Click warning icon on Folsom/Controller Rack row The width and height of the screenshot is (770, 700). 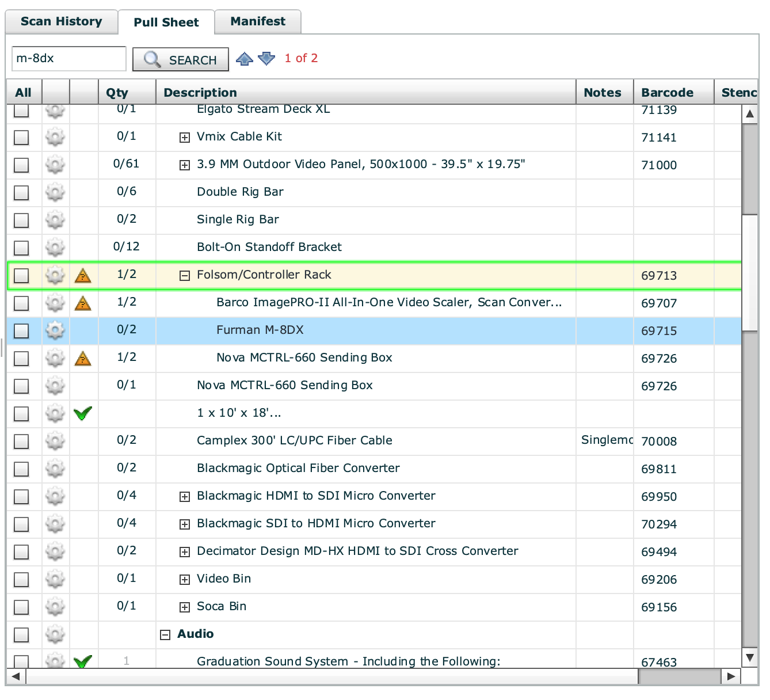tap(83, 276)
